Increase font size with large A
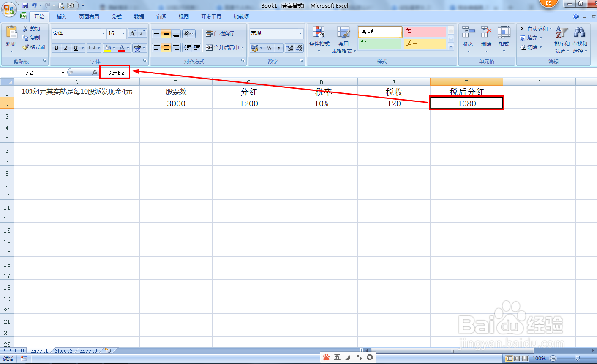Image resolution: width=597 pixels, height=364 pixels. click(x=133, y=33)
